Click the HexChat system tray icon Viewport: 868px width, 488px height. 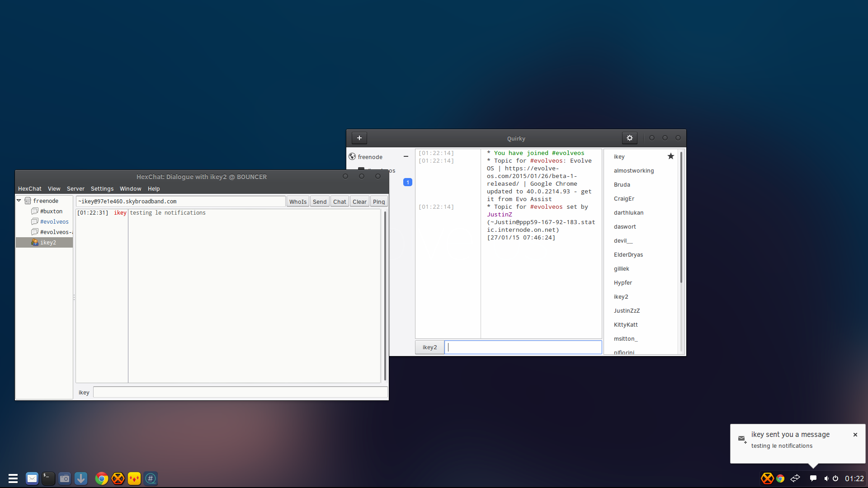click(767, 478)
